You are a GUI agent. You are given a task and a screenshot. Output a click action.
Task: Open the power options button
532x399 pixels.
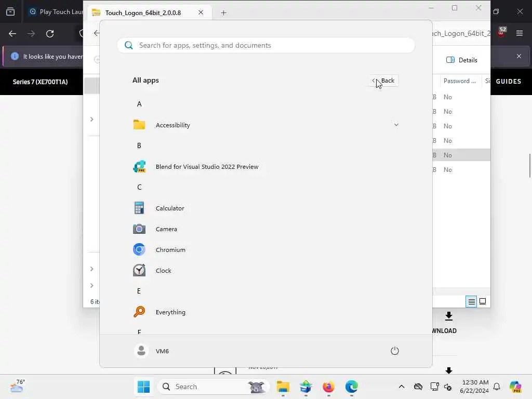coord(394,351)
